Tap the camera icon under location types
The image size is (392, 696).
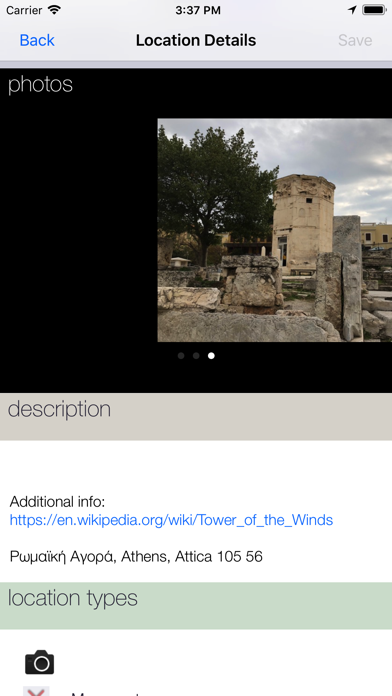coord(40,662)
